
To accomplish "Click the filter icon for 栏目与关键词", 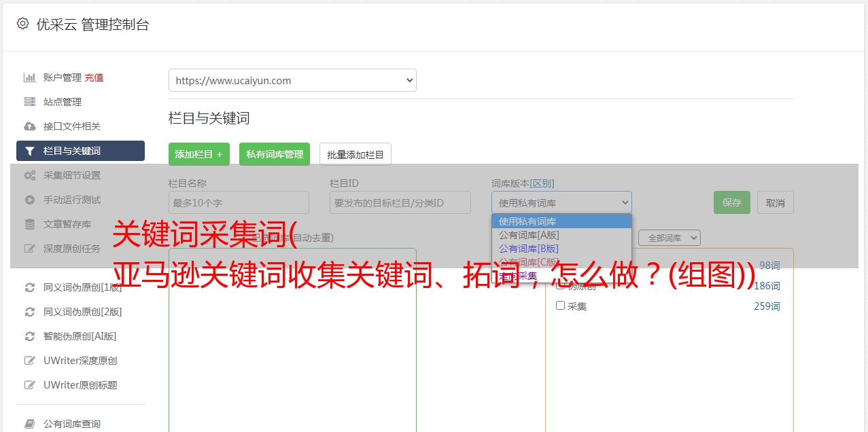I will click(29, 151).
